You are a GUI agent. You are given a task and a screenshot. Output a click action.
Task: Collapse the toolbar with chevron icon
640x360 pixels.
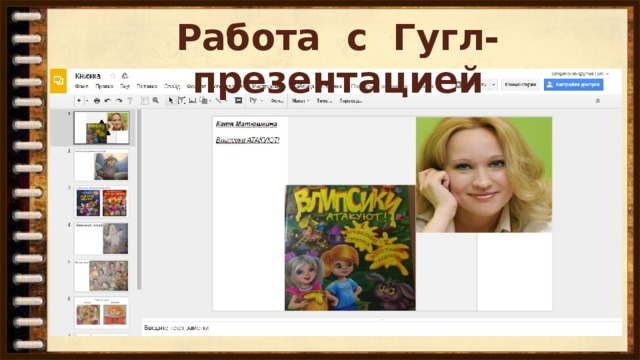pyautogui.click(x=598, y=100)
